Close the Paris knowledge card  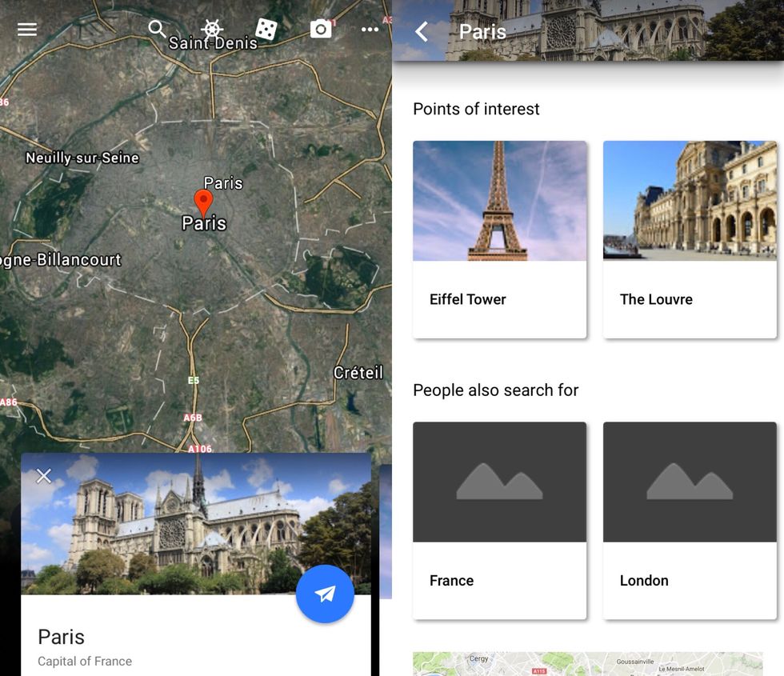coord(44,476)
